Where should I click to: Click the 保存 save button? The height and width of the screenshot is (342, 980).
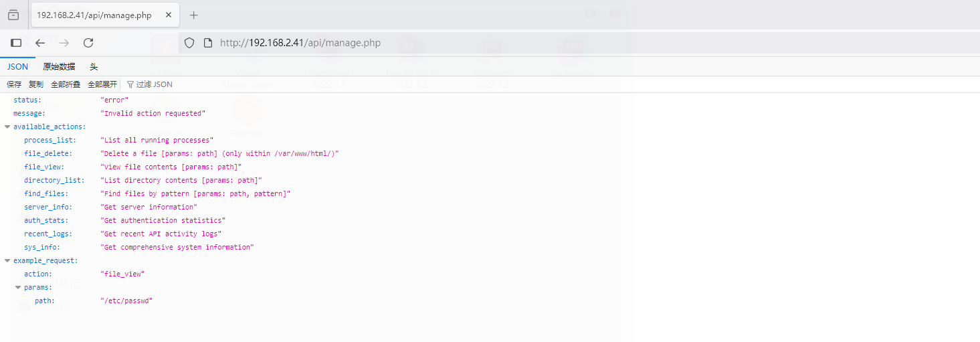14,84
